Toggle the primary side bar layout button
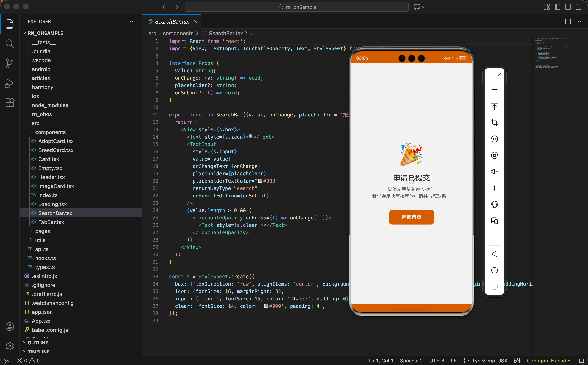588x365 pixels. click(x=557, y=7)
